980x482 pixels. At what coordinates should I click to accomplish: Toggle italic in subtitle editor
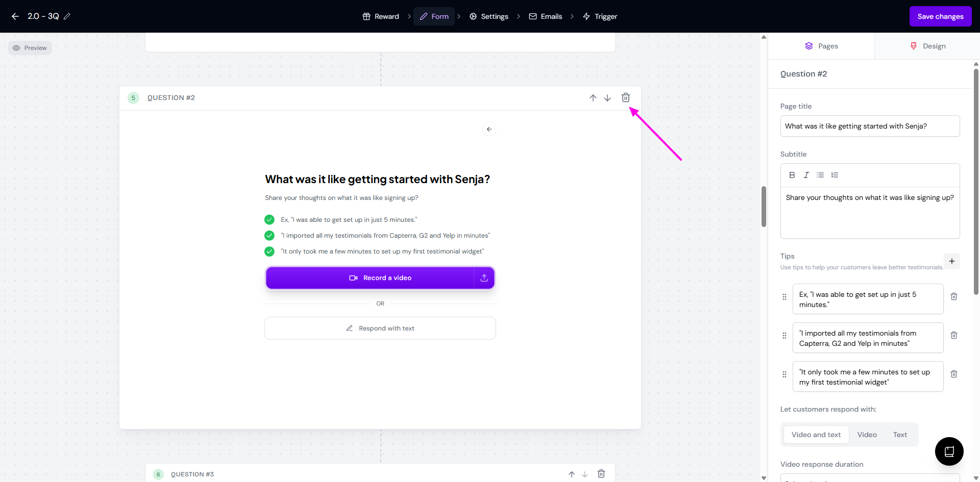(x=806, y=175)
